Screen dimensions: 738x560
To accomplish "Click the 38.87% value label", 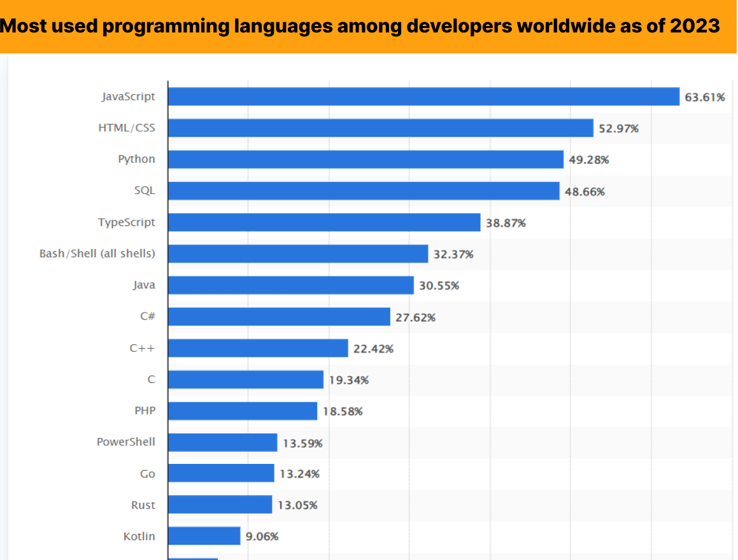I will click(x=506, y=223).
